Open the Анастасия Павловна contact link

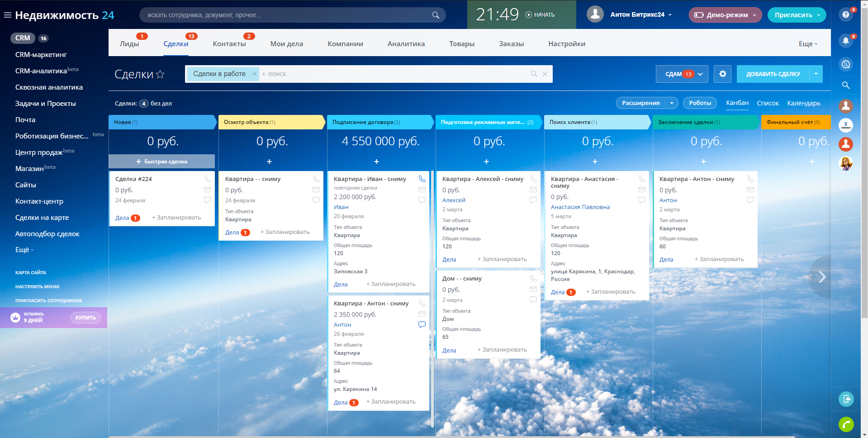[x=580, y=207]
